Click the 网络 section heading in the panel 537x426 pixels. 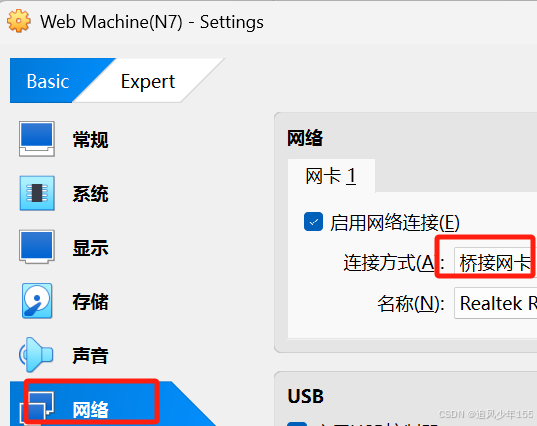click(x=305, y=138)
